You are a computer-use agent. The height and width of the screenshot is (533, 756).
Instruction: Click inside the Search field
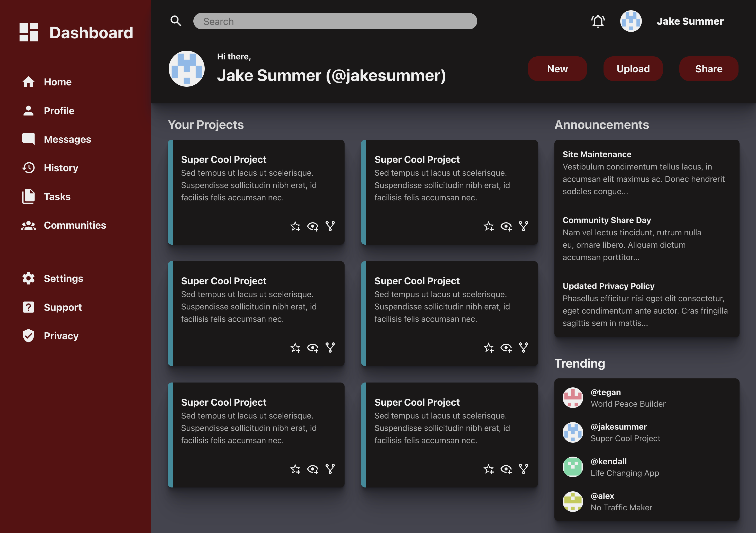point(335,21)
